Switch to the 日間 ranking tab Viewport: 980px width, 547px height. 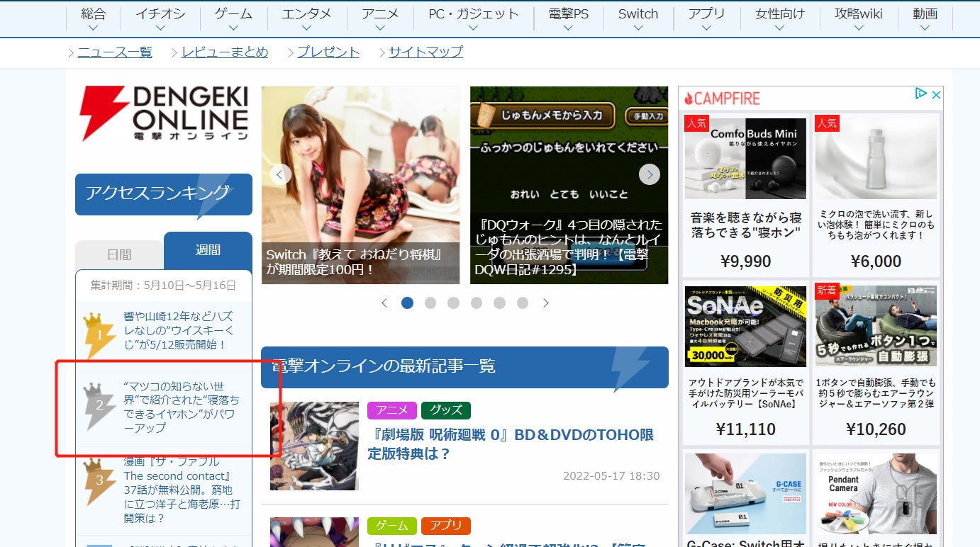point(119,255)
